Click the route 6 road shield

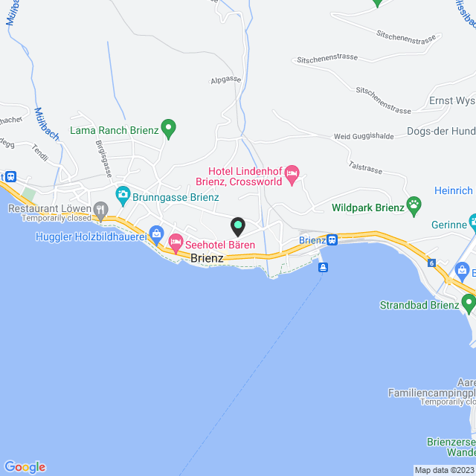coord(431,263)
